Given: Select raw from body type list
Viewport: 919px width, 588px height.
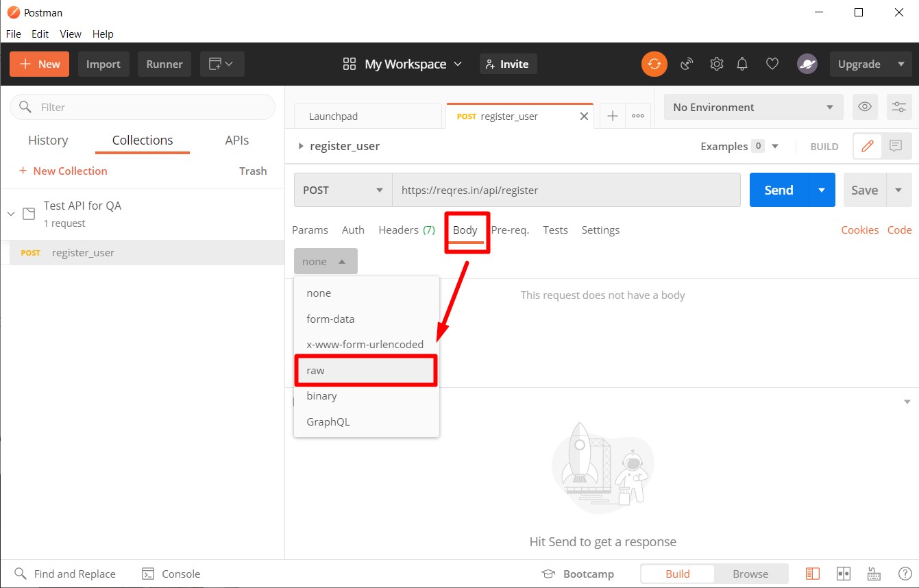Looking at the screenshot, I should pos(366,370).
